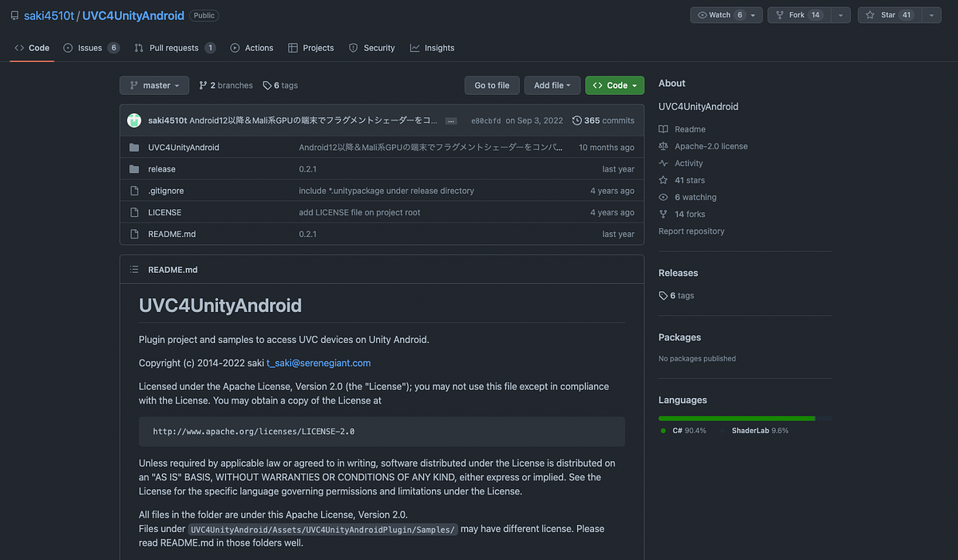Click the Insights graph icon
Screen dimensions: 958x560
pos(416,48)
